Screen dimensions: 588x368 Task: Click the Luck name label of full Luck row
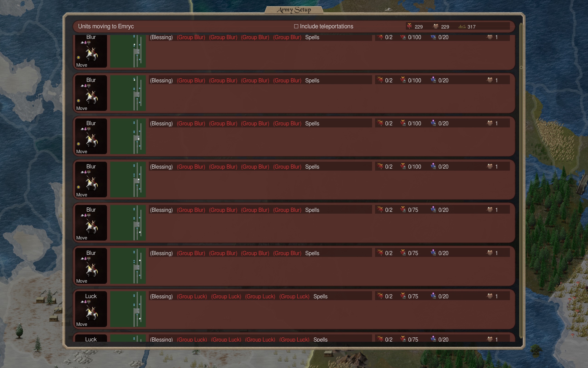point(91,296)
